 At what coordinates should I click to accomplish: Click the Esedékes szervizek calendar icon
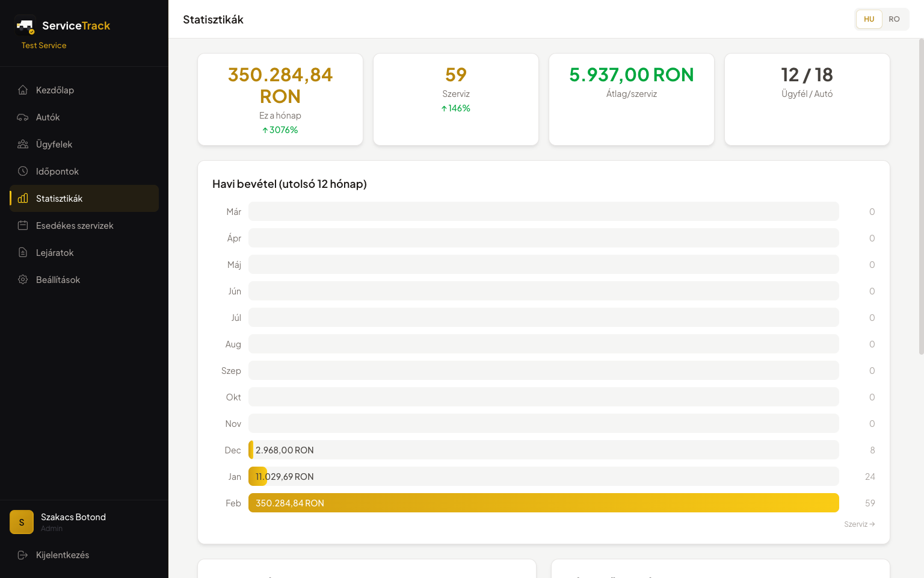(x=23, y=226)
